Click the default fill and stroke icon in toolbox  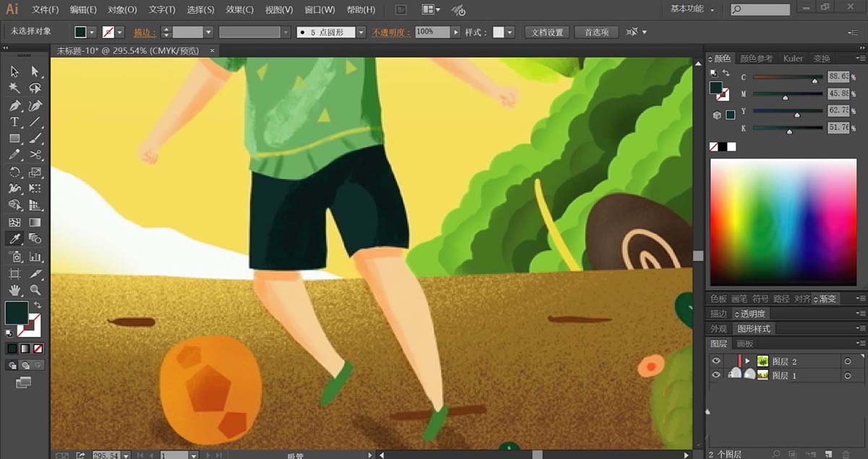point(9,333)
